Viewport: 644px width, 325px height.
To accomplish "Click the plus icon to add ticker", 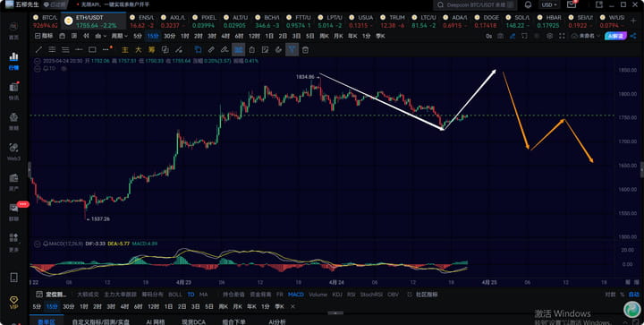I will pyautogui.click(x=633, y=21).
